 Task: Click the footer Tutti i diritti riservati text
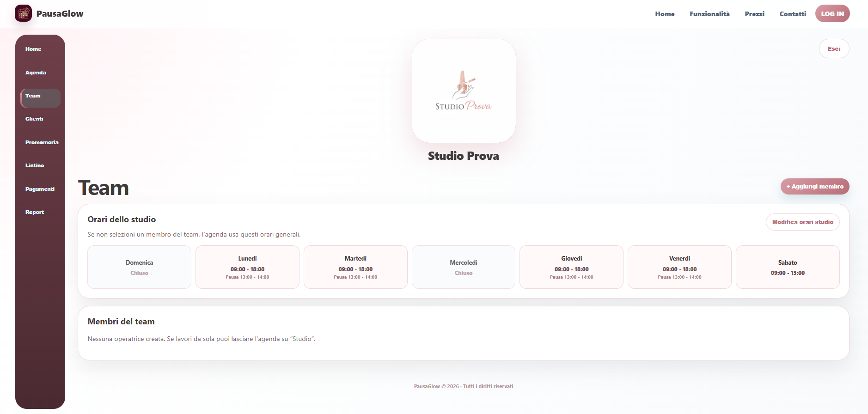pos(488,386)
